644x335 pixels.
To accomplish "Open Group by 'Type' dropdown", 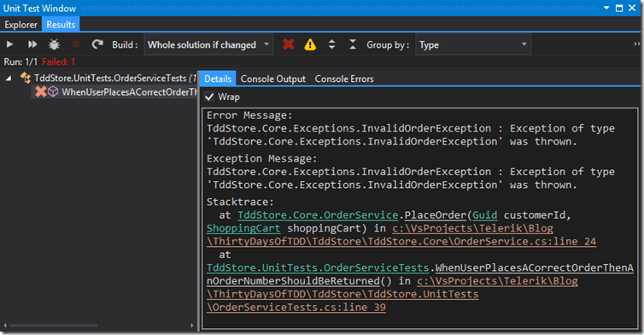I will (473, 44).
